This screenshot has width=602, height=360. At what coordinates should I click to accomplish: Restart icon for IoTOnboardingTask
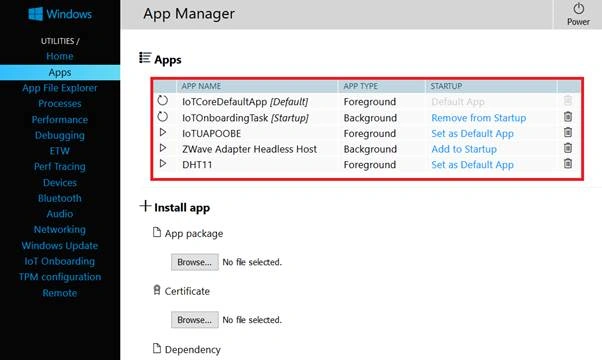point(162,117)
